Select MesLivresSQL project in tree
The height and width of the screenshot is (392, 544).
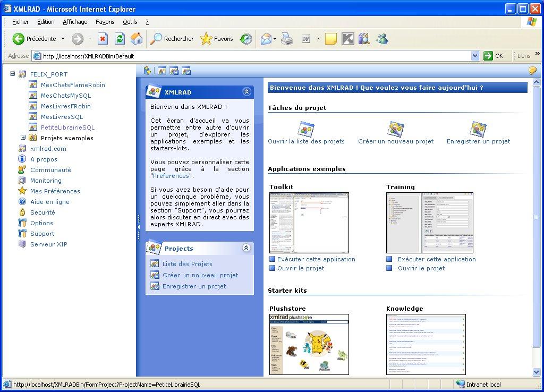[x=62, y=117]
